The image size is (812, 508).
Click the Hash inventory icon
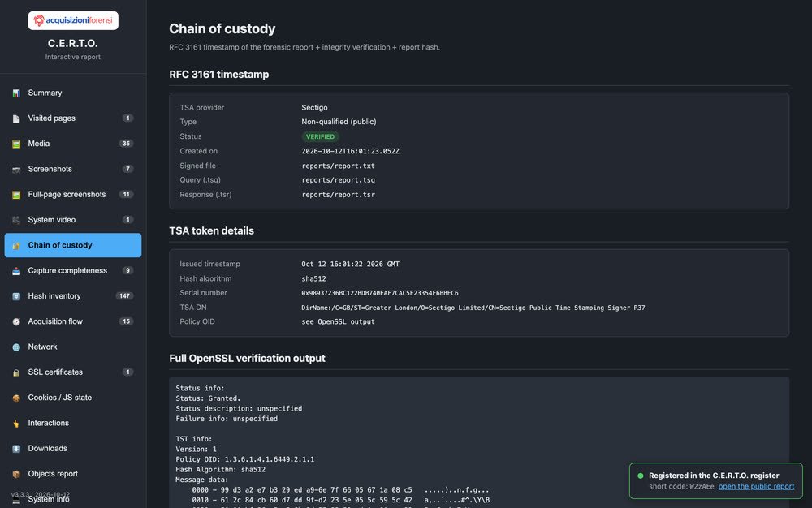click(x=16, y=296)
